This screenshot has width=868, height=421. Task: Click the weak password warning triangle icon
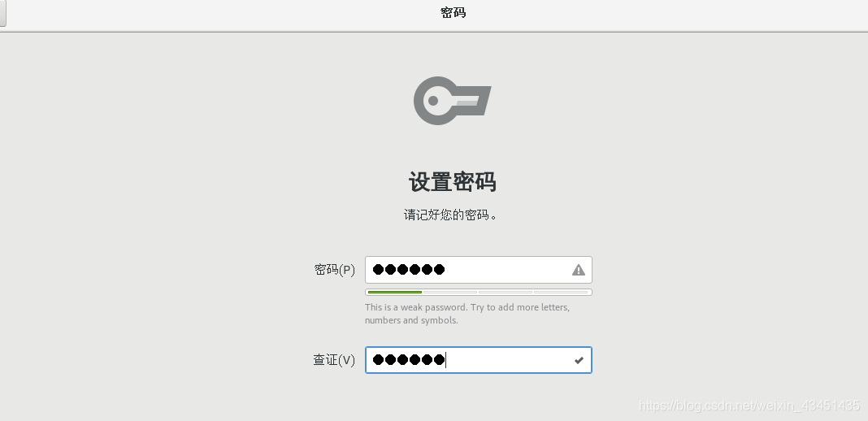pyautogui.click(x=579, y=270)
